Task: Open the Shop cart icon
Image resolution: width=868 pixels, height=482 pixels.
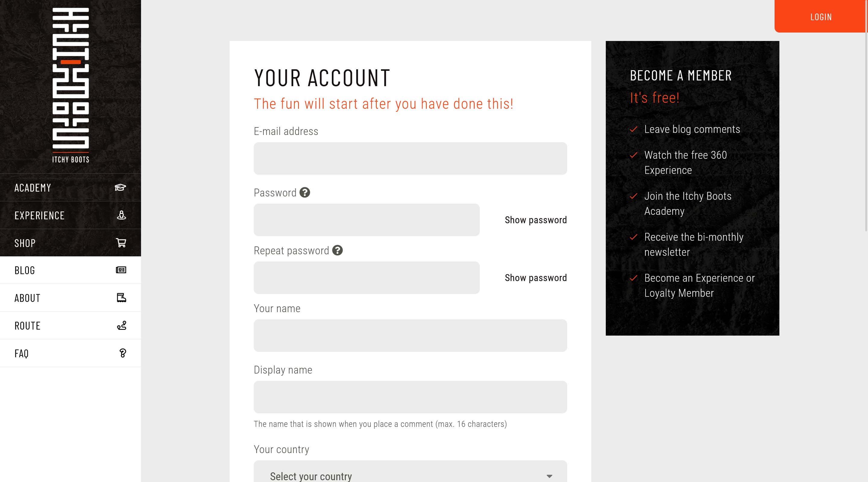Action: click(121, 243)
